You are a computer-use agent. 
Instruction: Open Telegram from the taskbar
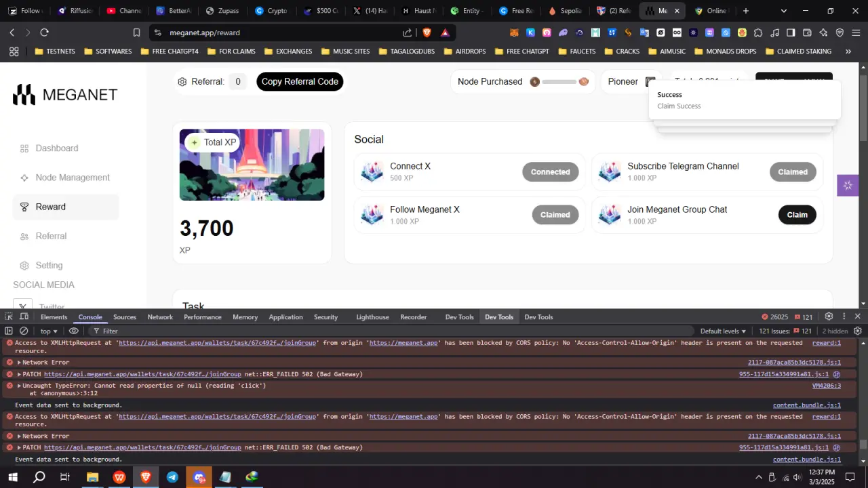(172, 477)
